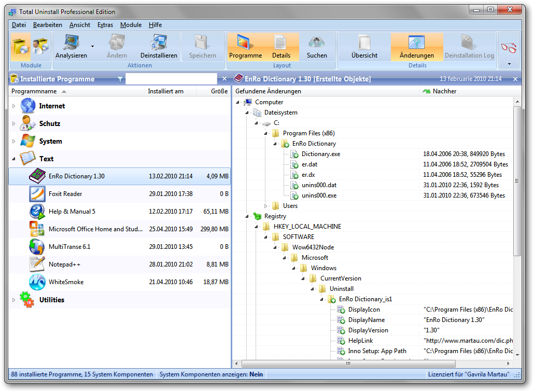The width and height of the screenshot is (534, 392).
Task: Toggle the Details layout pane
Action: 282,47
